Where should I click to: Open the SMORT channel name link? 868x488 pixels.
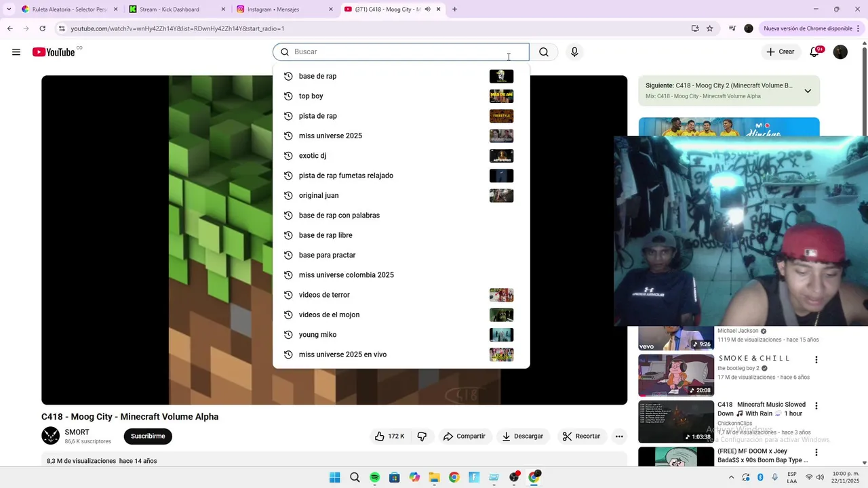77,432
